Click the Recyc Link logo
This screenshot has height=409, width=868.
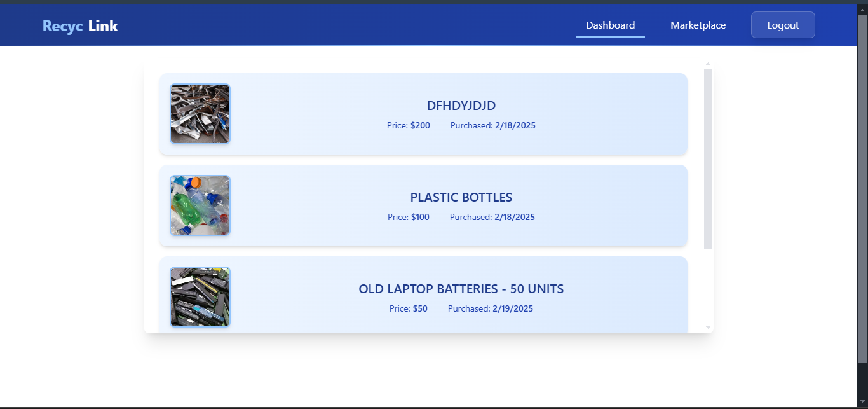pos(79,25)
